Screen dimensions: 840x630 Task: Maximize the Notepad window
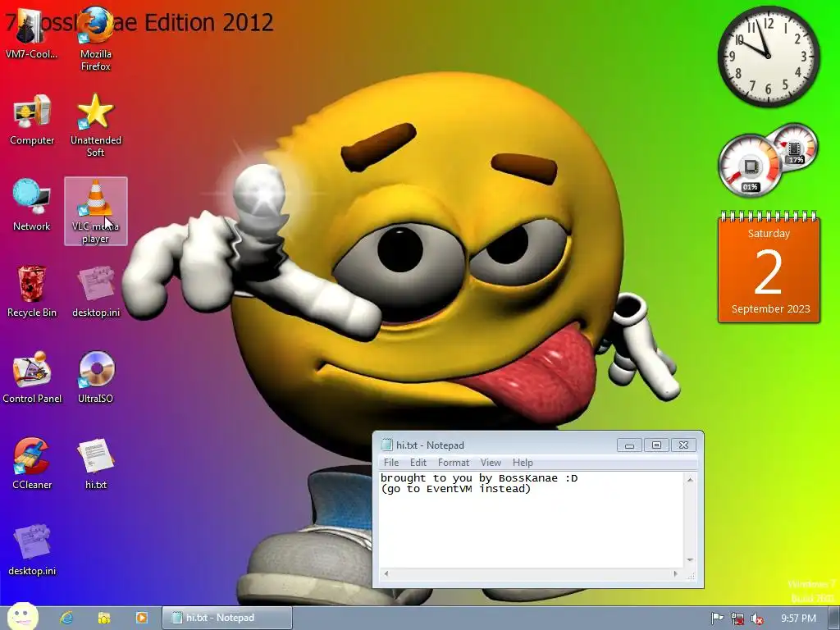point(656,445)
